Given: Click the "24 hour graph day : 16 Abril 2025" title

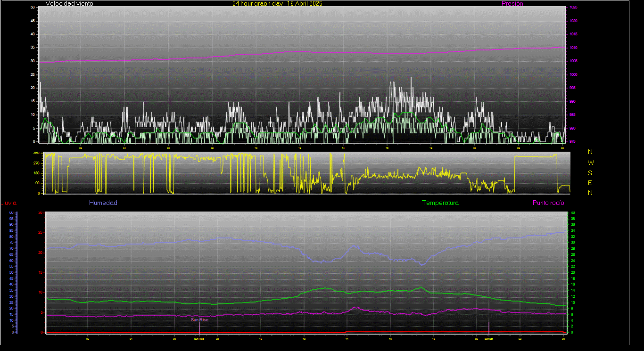Looking at the screenshot, I should [x=277, y=3].
